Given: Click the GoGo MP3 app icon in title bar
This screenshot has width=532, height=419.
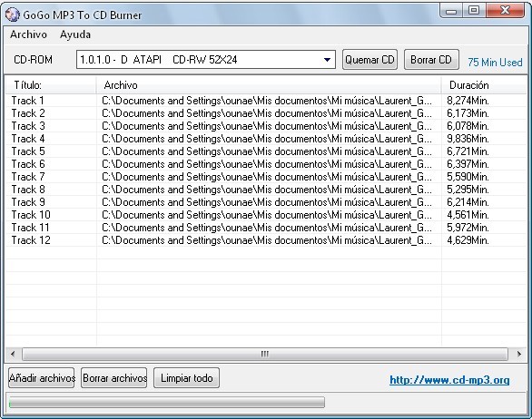Looking at the screenshot, I should click(13, 15).
